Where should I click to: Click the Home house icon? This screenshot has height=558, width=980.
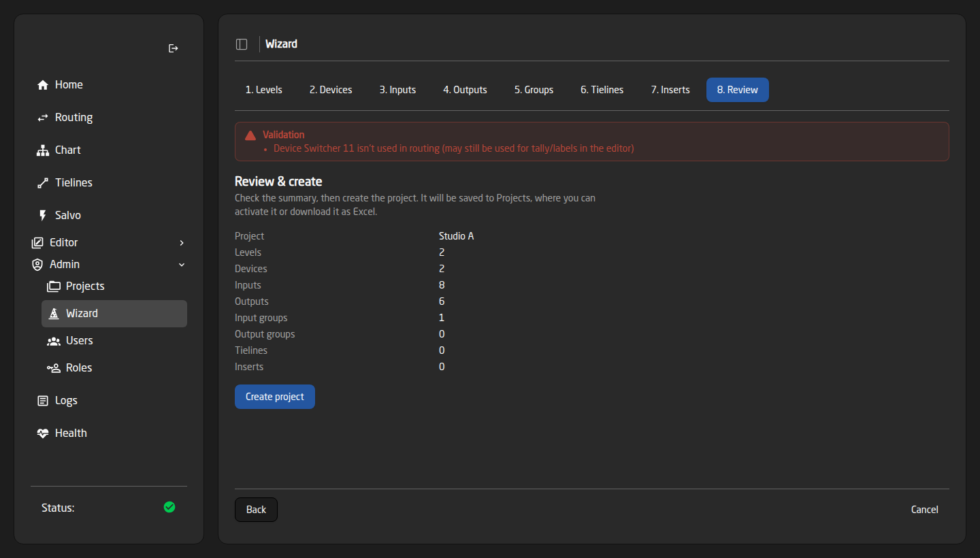(x=43, y=85)
